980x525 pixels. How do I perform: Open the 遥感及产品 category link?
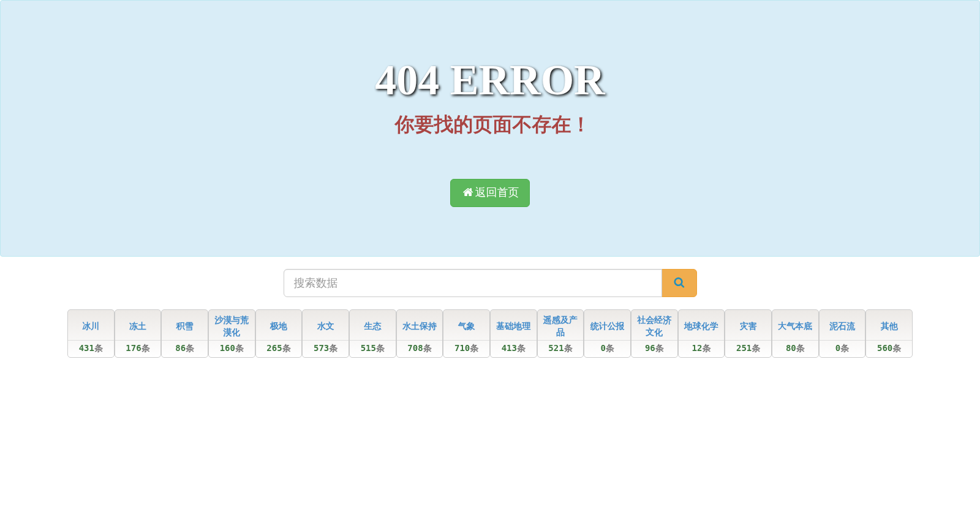coord(560,326)
